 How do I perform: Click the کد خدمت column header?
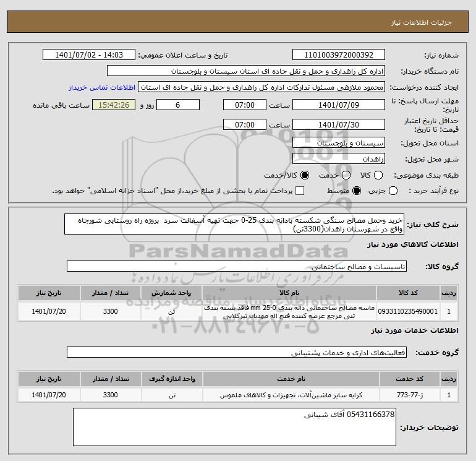(x=409, y=379)
